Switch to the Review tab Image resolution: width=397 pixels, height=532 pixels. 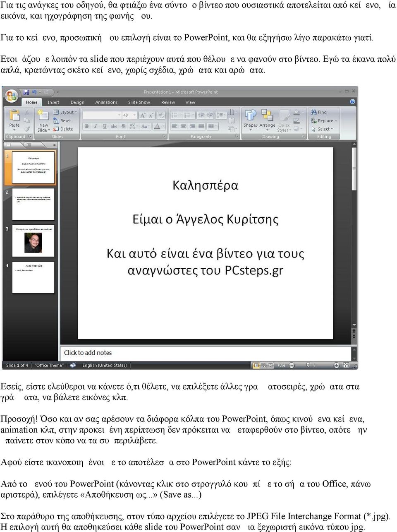point(168,102)
